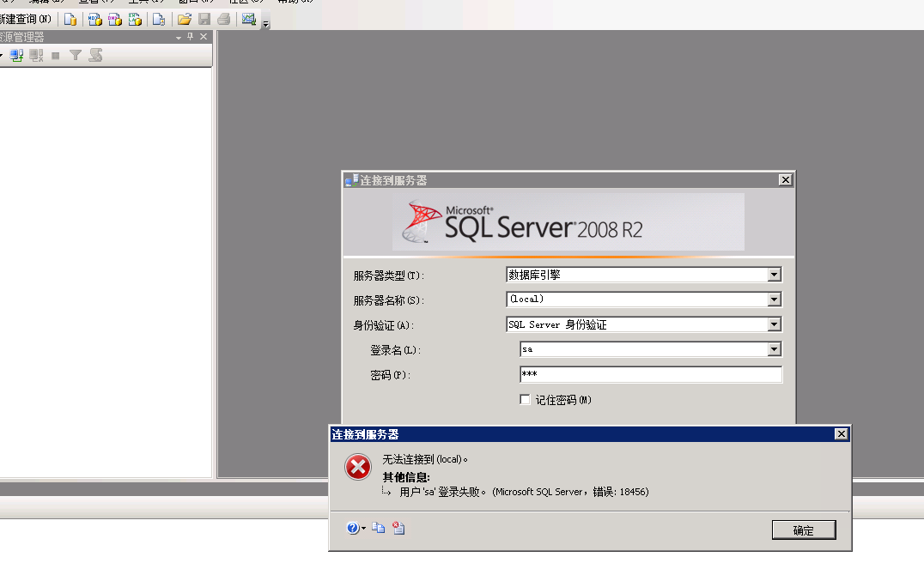The height and width of the screenshot is (575, 924).
Task: Click the Analysis Services MDX query icon
Action: (94, 19)
